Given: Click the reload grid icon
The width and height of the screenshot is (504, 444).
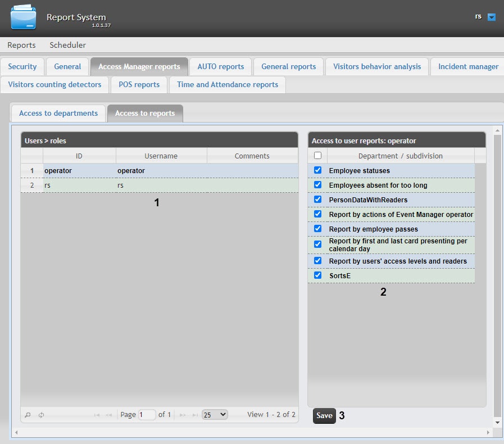Looking at the screenshot, I should (41, 415).
